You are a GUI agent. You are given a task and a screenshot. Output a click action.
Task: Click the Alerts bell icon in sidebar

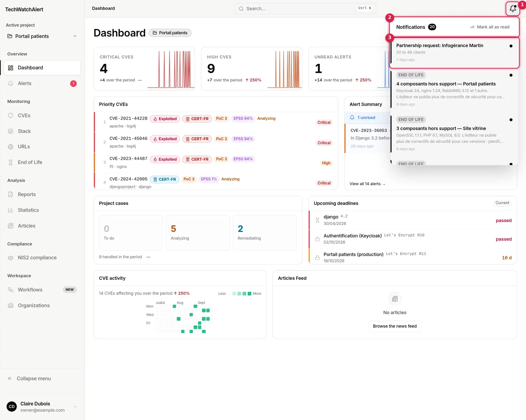point(11,84)
